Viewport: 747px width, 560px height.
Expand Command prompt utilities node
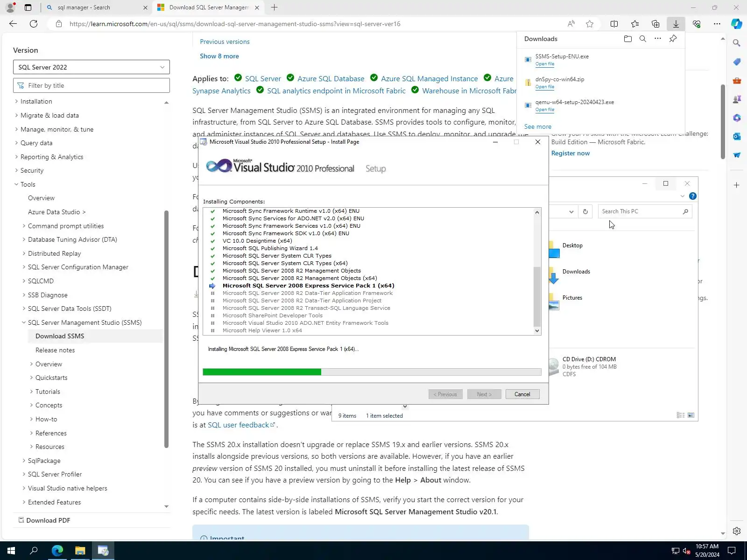(x=24, y=226)
